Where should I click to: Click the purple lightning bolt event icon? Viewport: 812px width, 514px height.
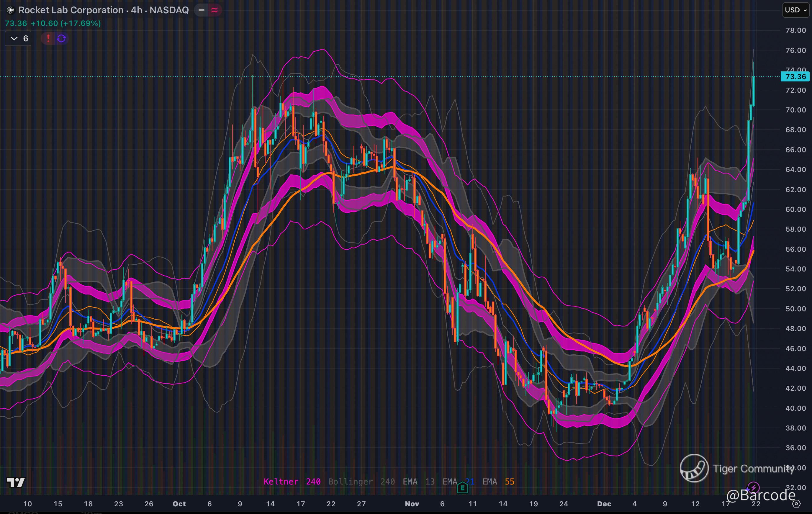(x=753, y=487)
